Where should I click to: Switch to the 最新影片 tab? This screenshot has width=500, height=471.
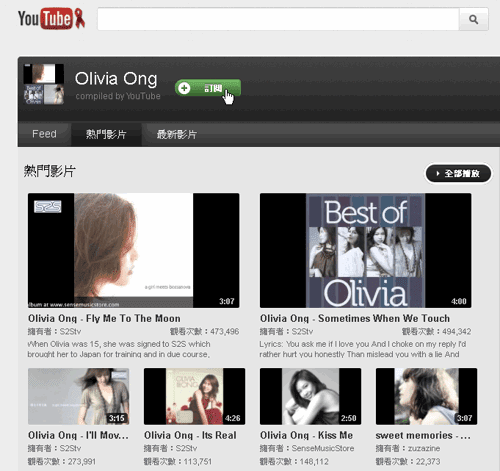177,134
